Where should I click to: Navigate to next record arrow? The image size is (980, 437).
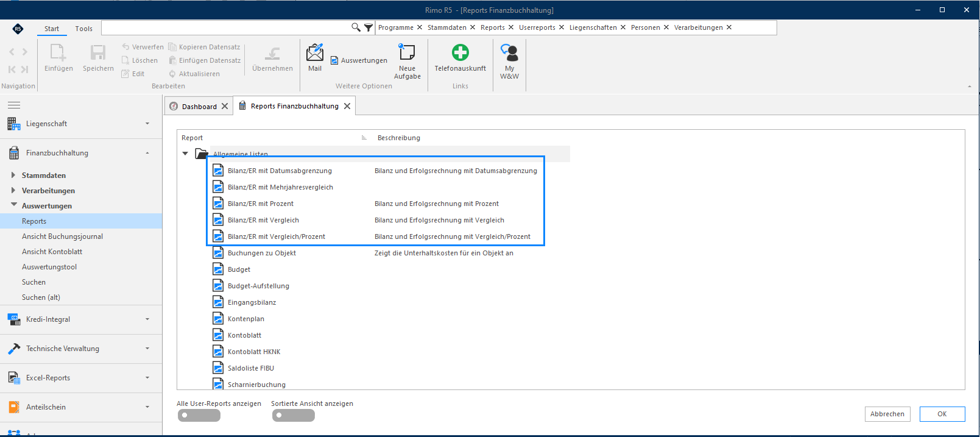coord(25,52)
